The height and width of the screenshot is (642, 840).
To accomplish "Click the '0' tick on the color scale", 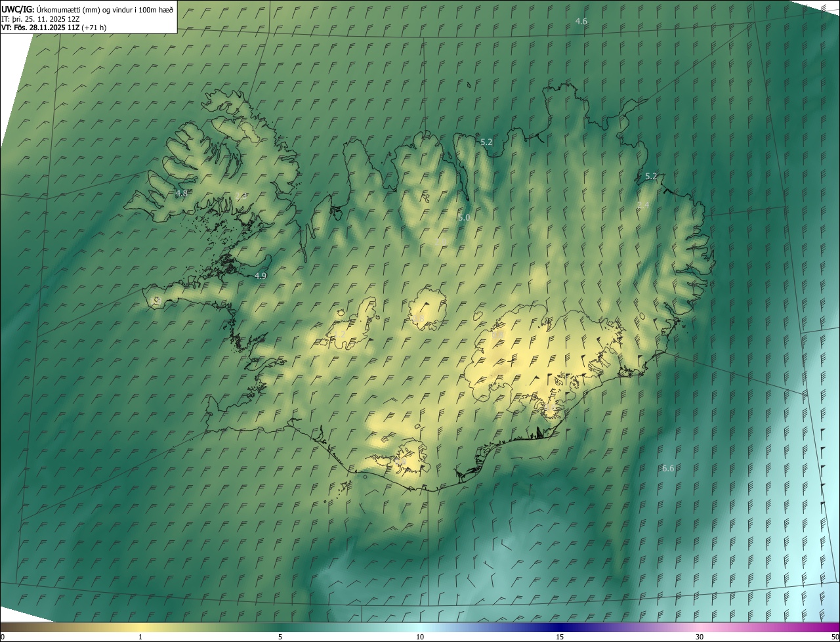I will (x=3, y=637).
